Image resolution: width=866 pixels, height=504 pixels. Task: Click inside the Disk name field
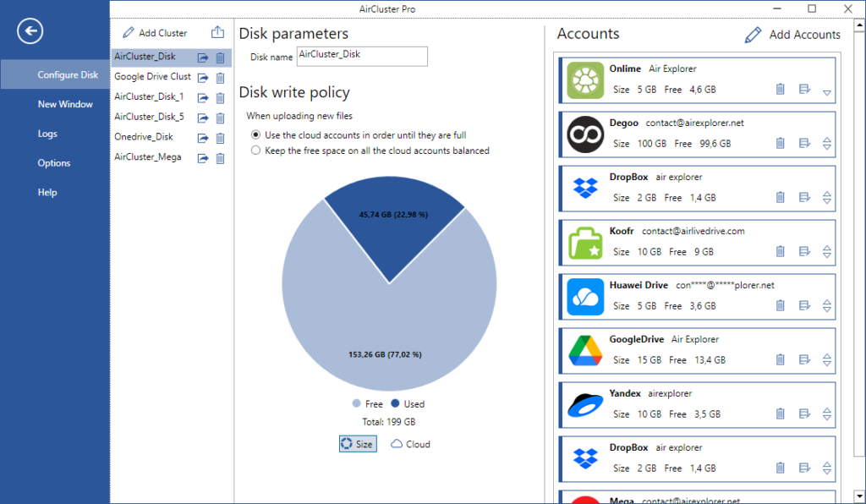click(362, 56)
